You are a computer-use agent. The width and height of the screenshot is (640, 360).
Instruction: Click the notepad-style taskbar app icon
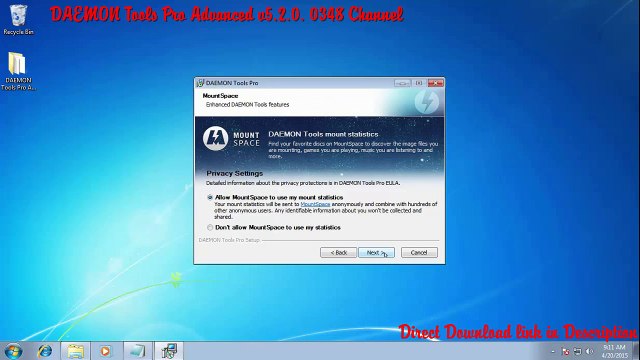point(137,351)
